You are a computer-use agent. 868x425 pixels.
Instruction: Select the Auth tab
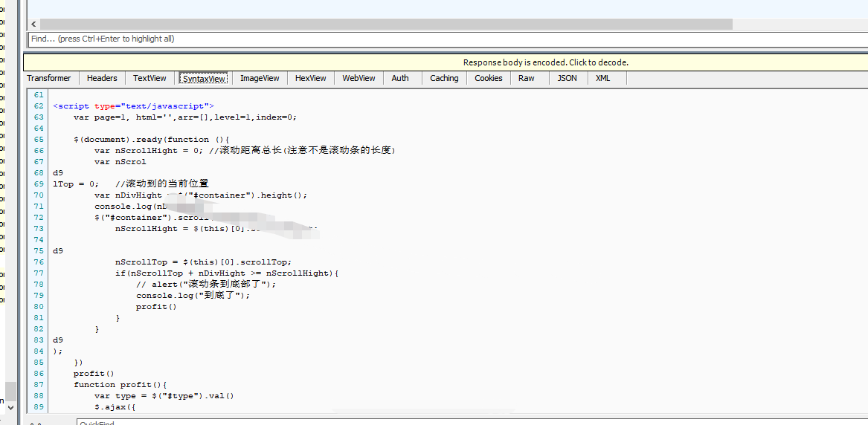[400, 78]
